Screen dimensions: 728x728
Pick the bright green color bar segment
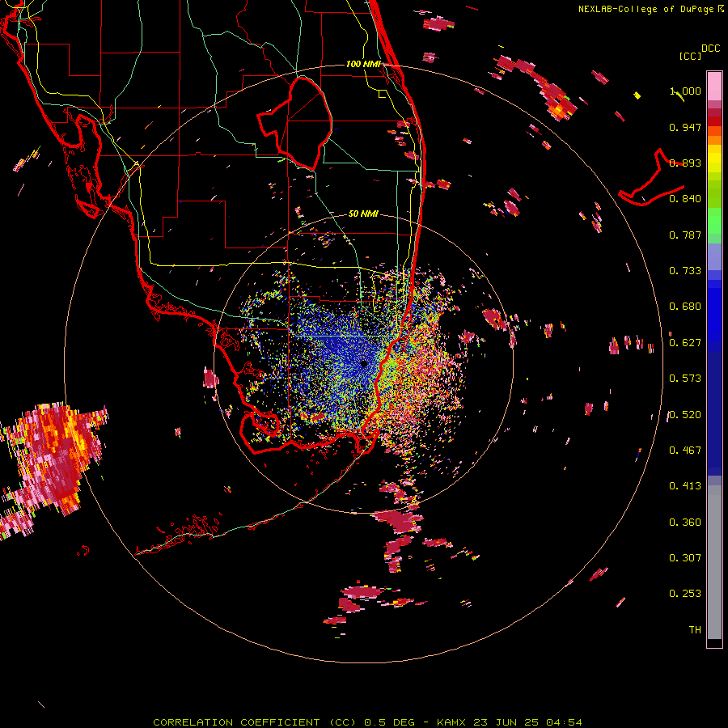[714, 221]
